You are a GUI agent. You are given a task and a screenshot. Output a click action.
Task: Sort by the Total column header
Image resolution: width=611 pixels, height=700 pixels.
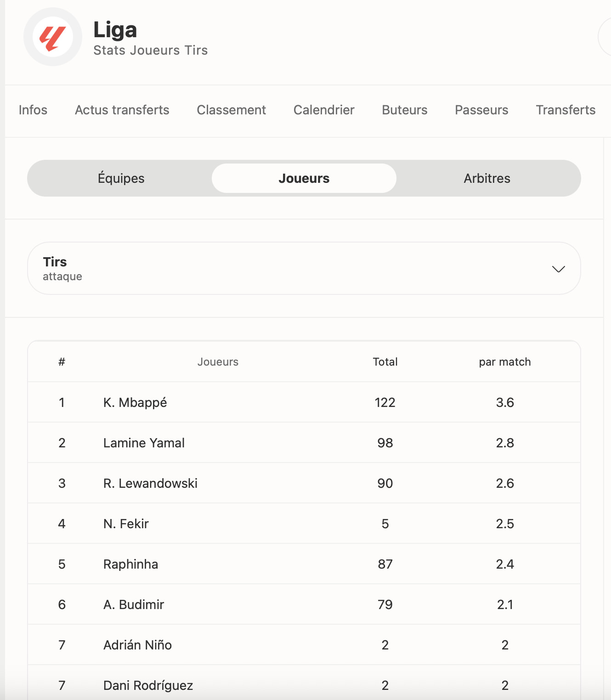click(385, 362)
